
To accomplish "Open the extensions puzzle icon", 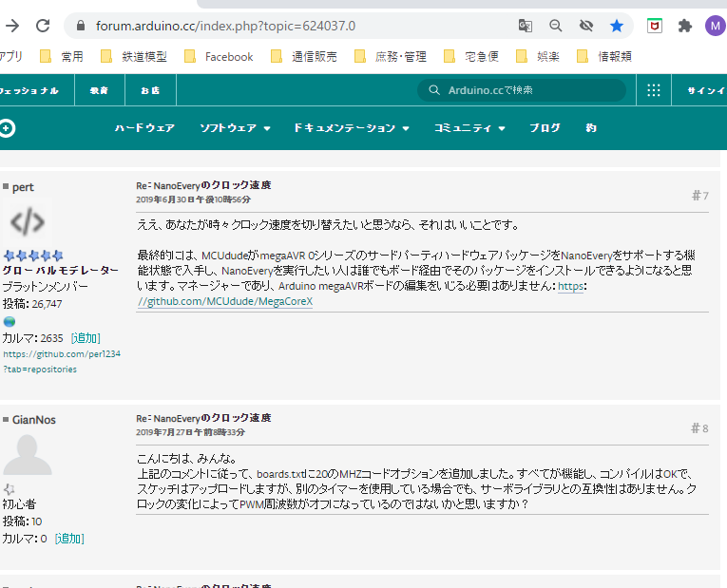I will [x=685, y=26].
